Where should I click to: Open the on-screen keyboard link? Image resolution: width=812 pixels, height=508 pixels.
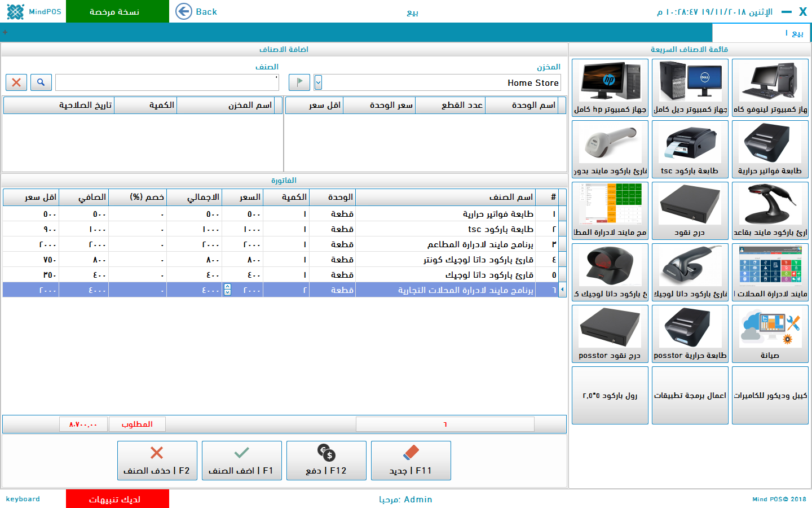click(x=23, y=499)
